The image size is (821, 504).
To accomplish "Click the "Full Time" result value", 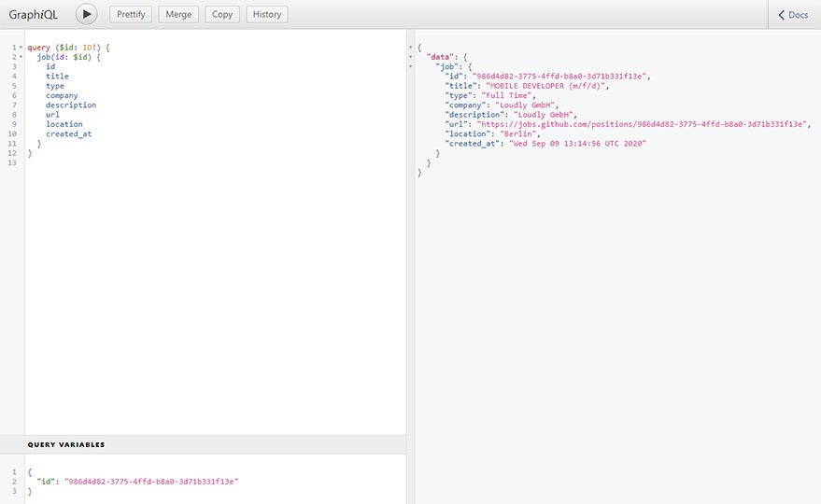I will 507,96.
